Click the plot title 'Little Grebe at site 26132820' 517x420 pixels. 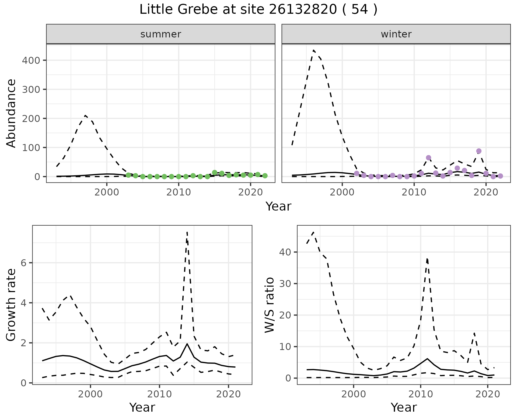[258, 10]
